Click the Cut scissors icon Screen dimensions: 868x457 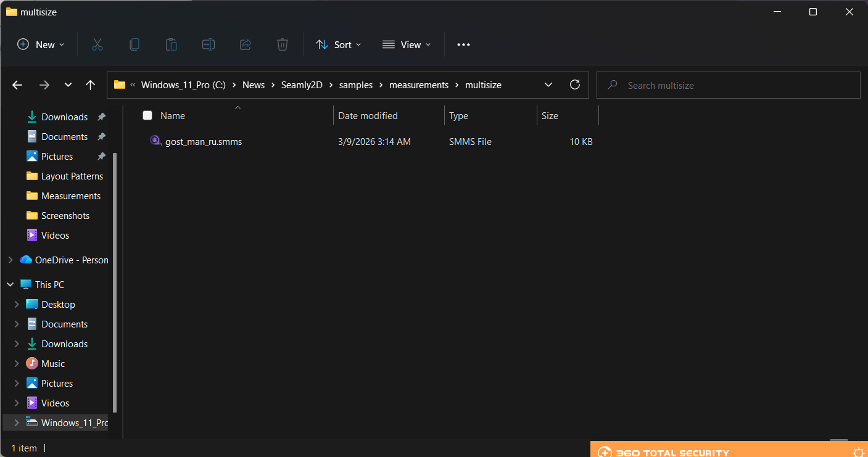coord(97,44)
